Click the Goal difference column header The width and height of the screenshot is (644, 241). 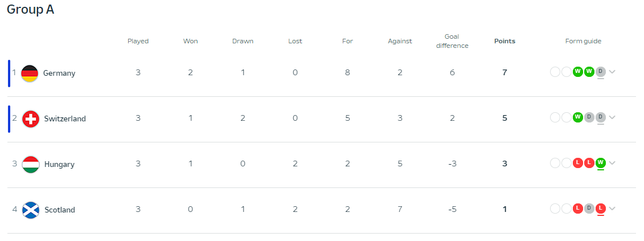tap(452, 41)
